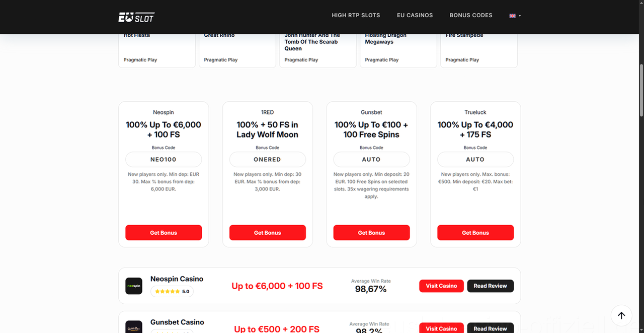Click the 100% Up To €6,000 + 100 FS heading
The image size is (644, 333).
164,129
